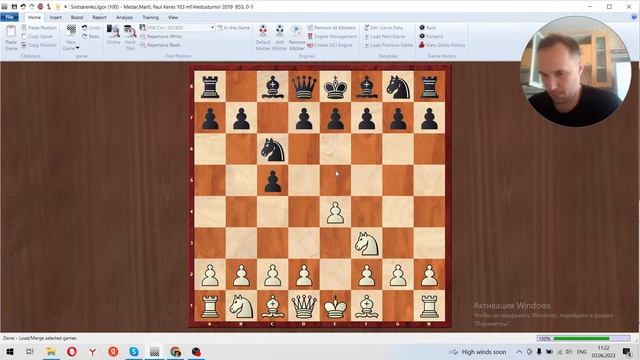Go Back in game history

pyautogui.click(x=427, y=28)
